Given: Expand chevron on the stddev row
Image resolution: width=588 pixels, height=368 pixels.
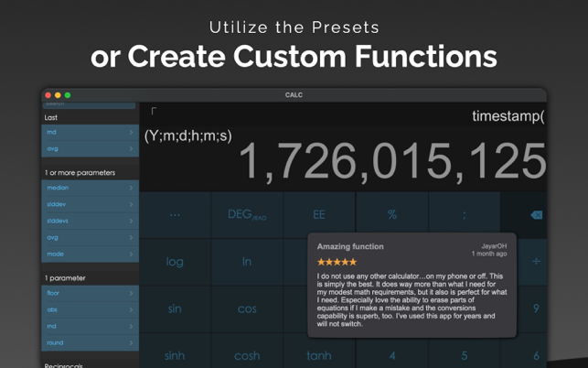Looking at the screenshot, I should point(131,204).
